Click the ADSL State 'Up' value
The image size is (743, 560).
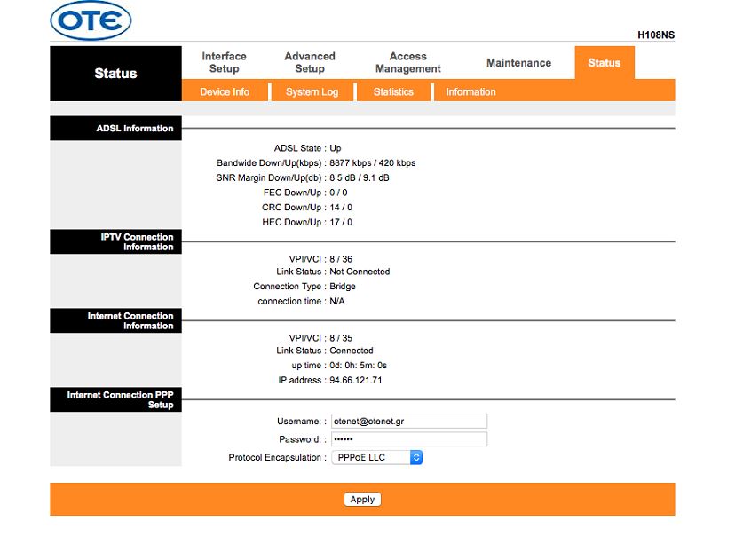tap(335, 148)
